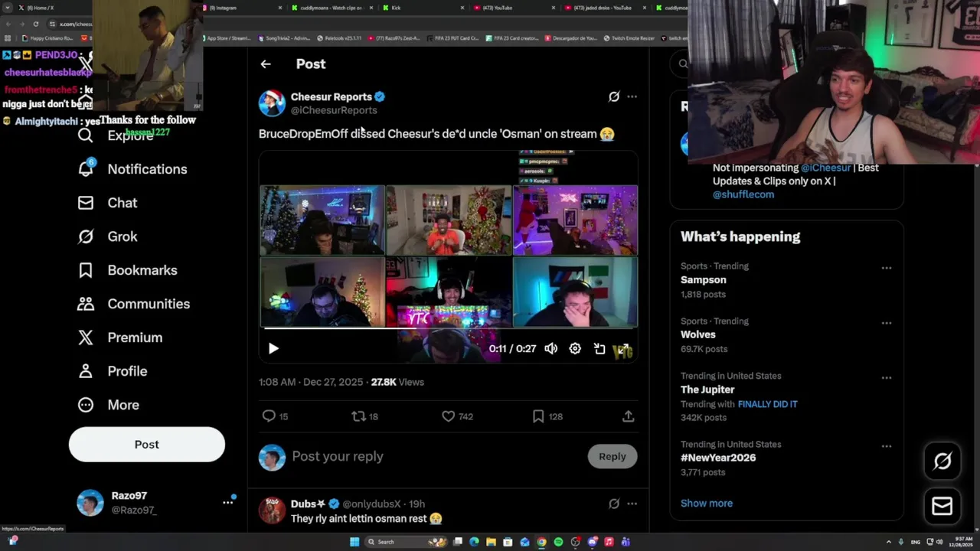Open Spotify from the taskbar
Image resolution: width=980 pixels, height=551 pixels.
pyautogui.click(x=558, y=542)
